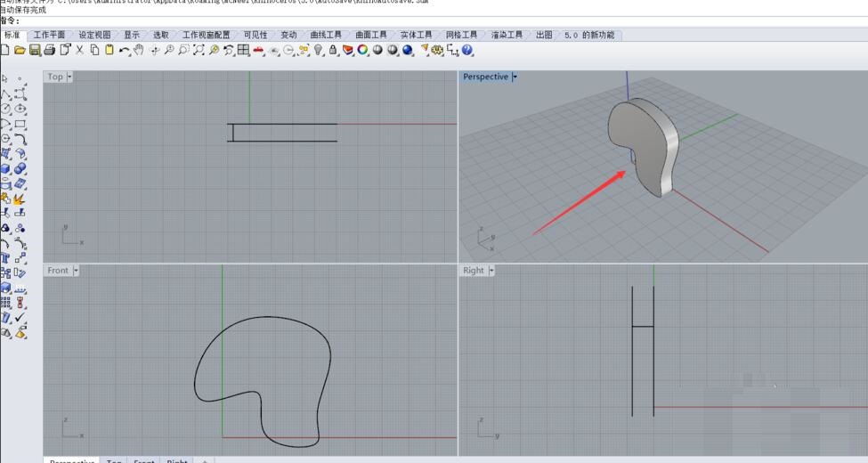This screenshot has height=463, width=868.
Task: Click the Right viewport title label
Action: pos(473,270)
